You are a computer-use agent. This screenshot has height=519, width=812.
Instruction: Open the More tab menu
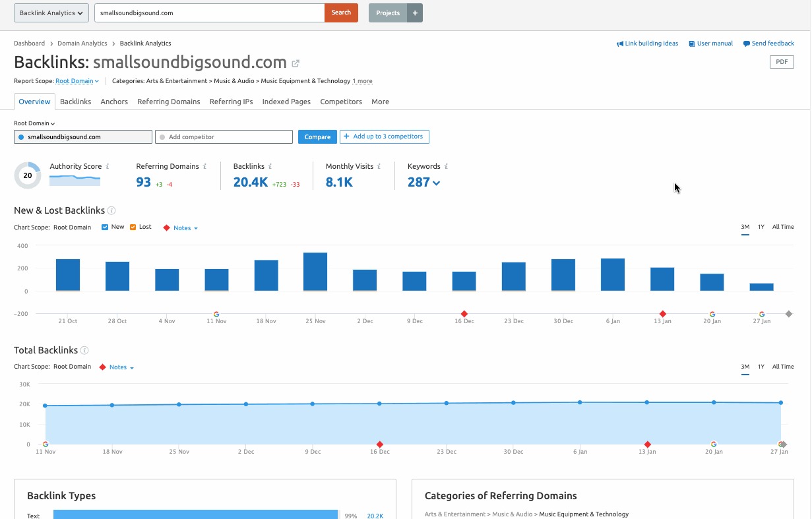click(x=380, y=102)
